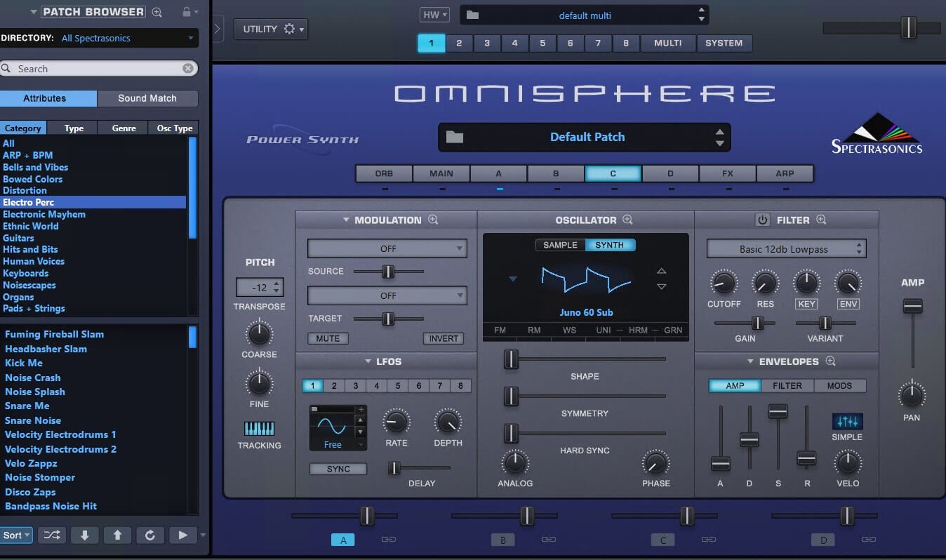
Task: Select previous oscillator waveform with the down triangle
Action: click(661, 286)
